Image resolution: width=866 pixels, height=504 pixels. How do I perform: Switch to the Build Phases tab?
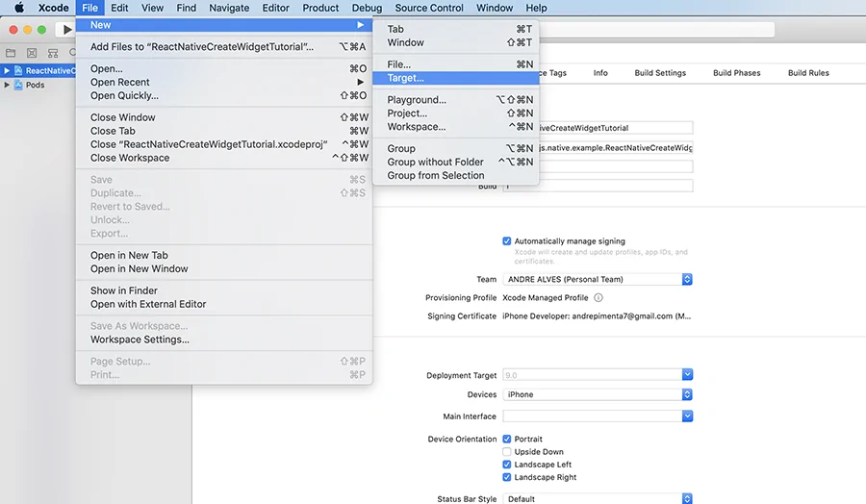click(x=736, y=73)
